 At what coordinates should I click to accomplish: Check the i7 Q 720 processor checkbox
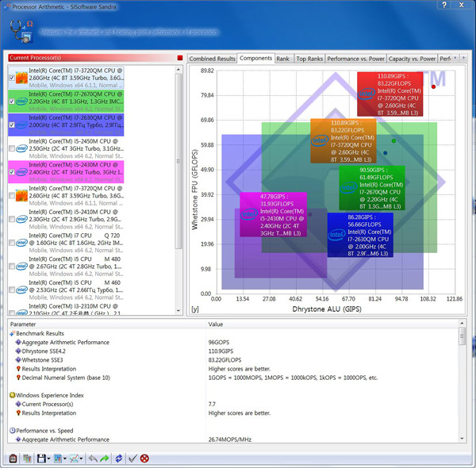point(12,243)
